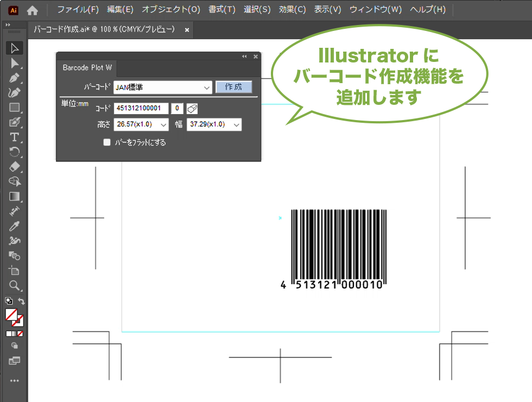Select the Shape Builder tool
The width and height of the screenshot is (532, 402).
pyautogui.click(x=14, y=181)
